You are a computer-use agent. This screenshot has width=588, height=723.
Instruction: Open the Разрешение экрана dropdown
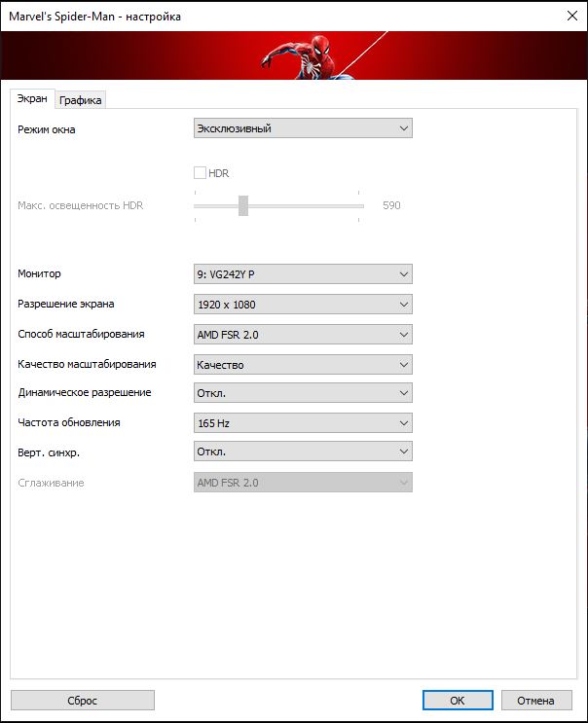[303, 305]
